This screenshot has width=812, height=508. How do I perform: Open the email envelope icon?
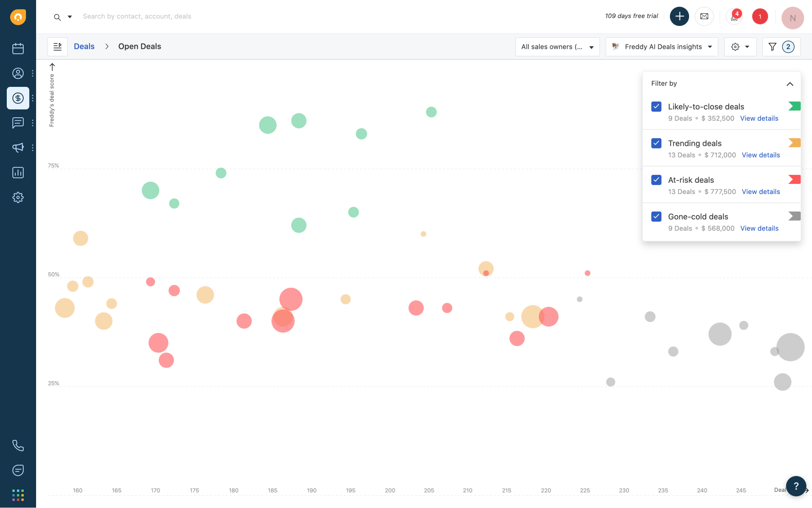pyautogui.click(x=704, y=17)
